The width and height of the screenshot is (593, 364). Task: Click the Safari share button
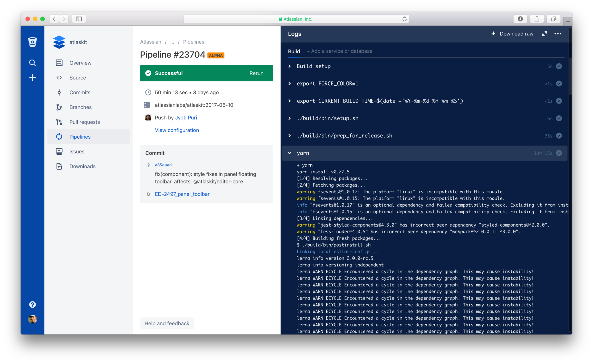537,19
